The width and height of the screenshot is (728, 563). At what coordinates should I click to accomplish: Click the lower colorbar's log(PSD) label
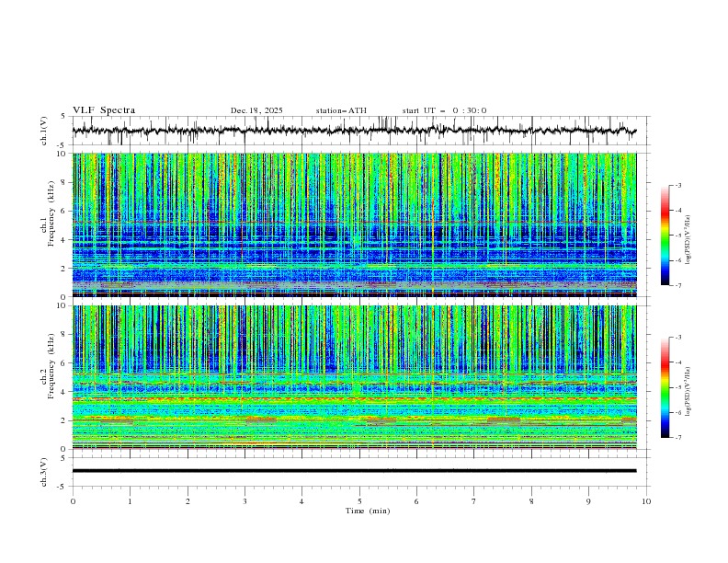tap(688, 388)
